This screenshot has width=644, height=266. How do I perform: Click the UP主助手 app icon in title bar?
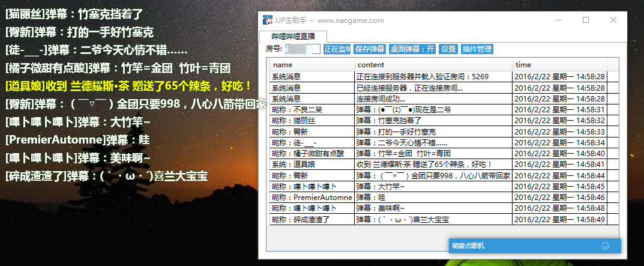pos(267,20)
